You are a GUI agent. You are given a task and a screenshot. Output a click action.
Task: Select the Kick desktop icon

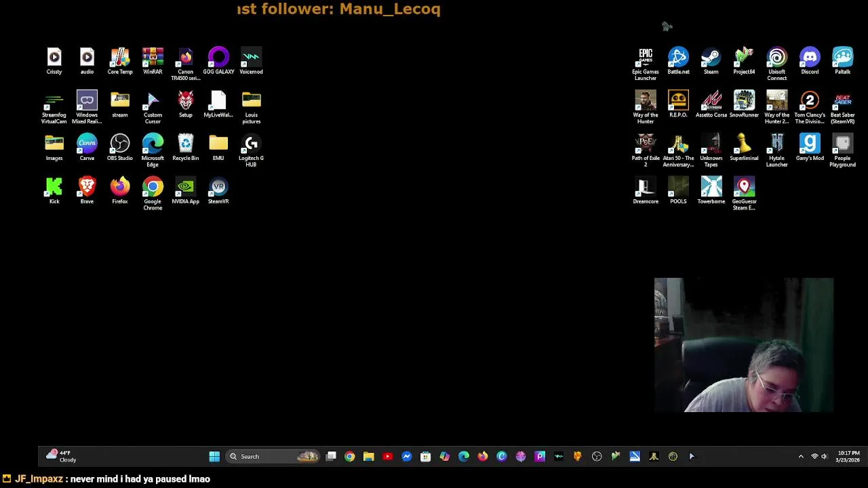coord(54,191)
